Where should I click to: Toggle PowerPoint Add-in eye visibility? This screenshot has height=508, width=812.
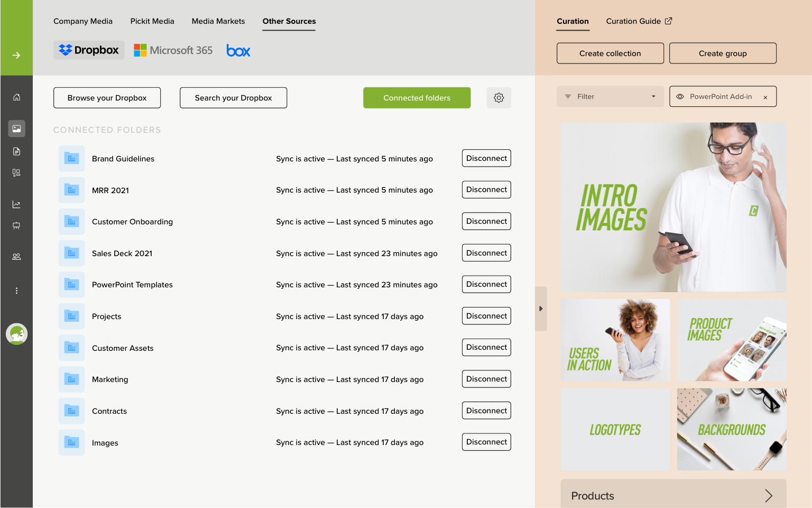click(680, 97)
